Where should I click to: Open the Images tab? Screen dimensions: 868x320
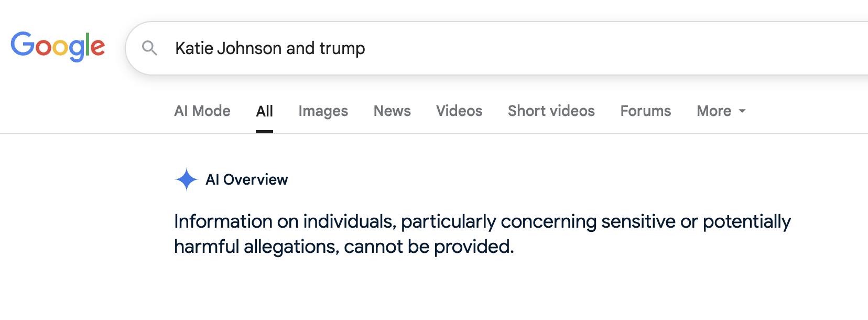click(323, 111)
